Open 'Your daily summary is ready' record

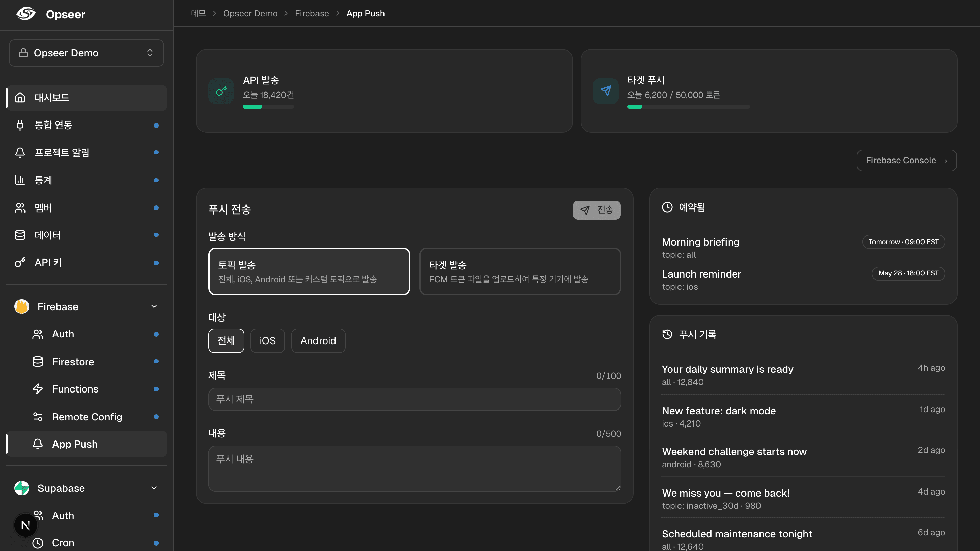[x=803, y=375]
